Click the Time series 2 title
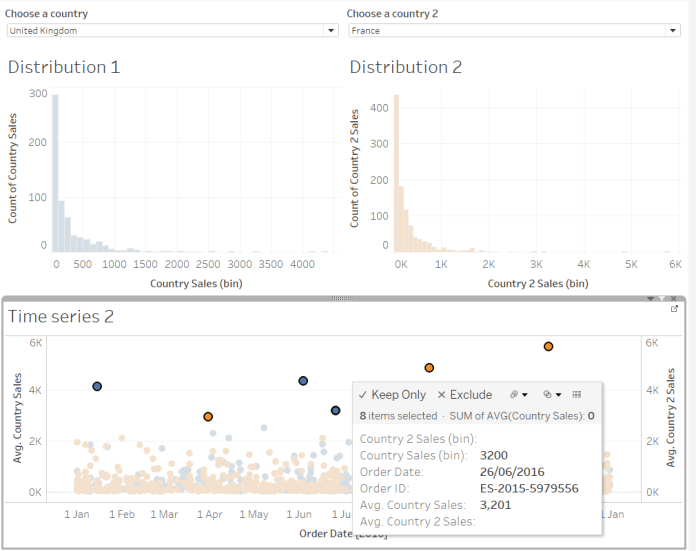This screenshot has width=696, height=551. click(61, 317)
